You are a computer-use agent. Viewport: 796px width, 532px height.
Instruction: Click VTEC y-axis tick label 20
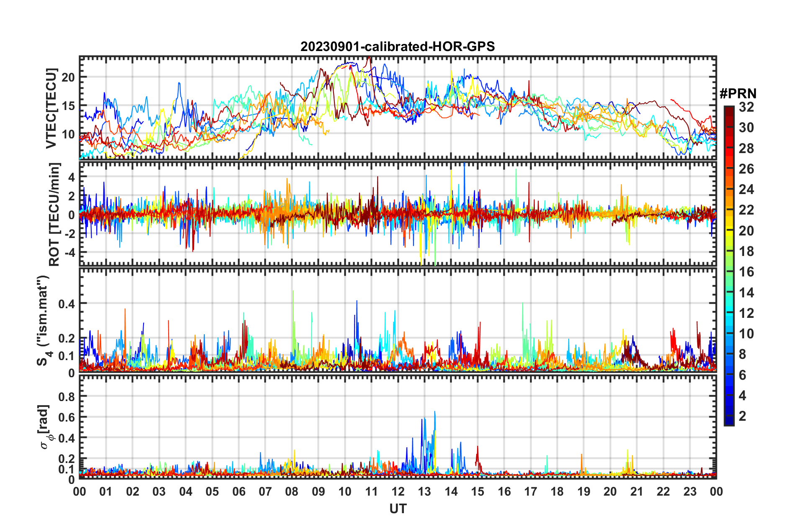click(x=69, y=77)
